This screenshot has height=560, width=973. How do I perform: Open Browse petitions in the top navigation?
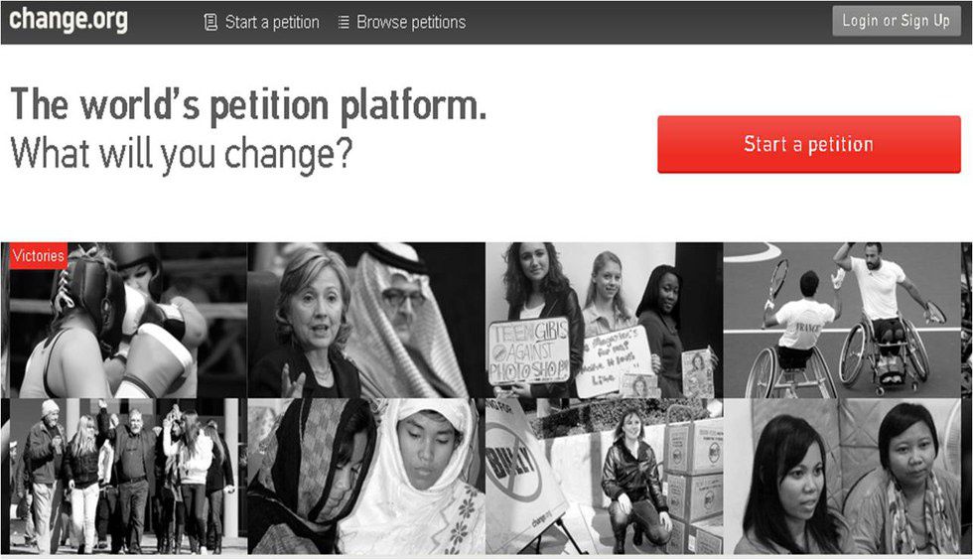(x=411, y=23)
